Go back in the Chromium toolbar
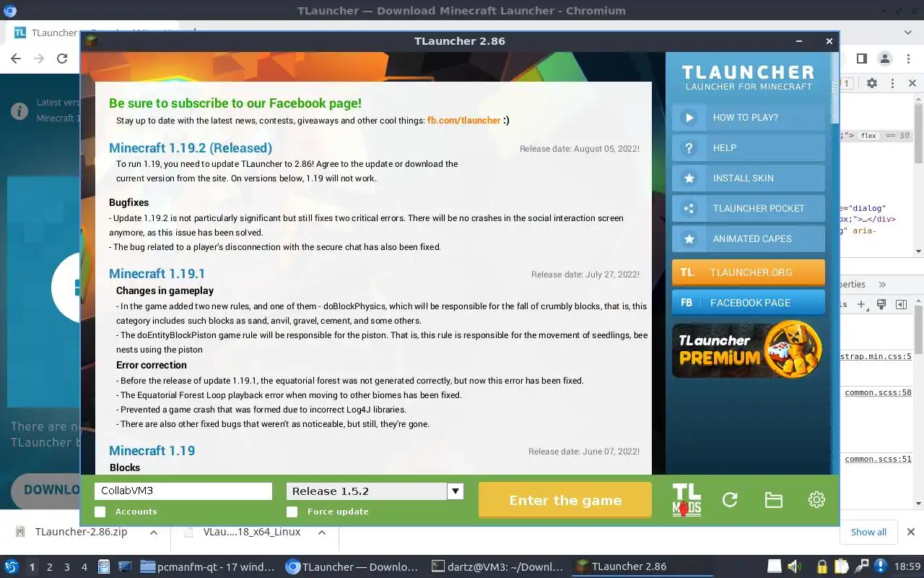 pos(16,59)
